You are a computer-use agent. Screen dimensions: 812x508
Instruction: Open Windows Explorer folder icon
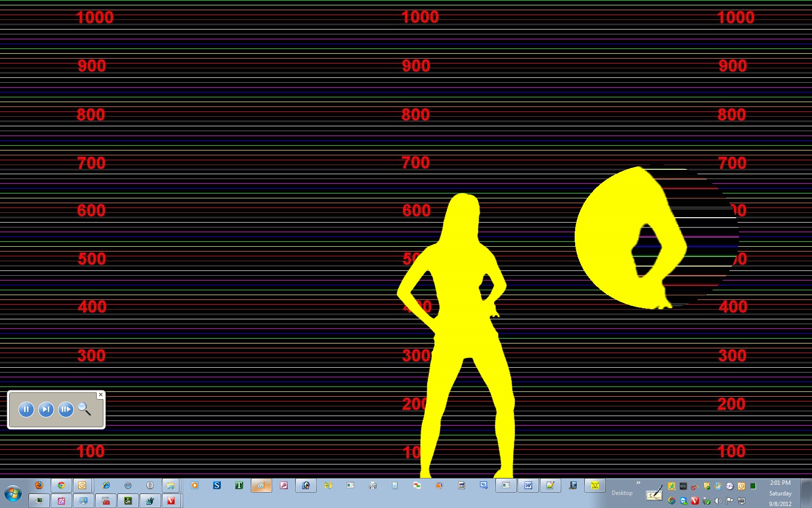pyautogui.click(x=170, y=485)
